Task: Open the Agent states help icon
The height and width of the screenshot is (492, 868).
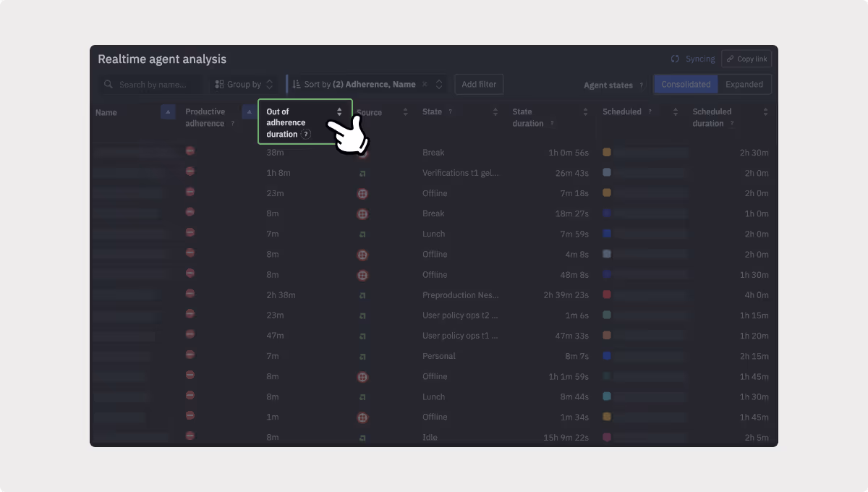Action: (x=641, y=85)
